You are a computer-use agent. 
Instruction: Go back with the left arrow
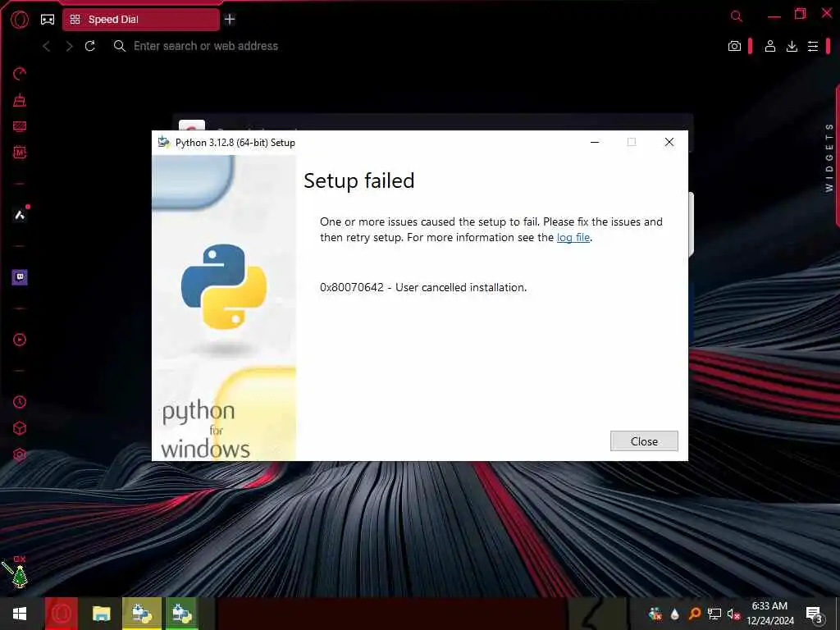47,46
